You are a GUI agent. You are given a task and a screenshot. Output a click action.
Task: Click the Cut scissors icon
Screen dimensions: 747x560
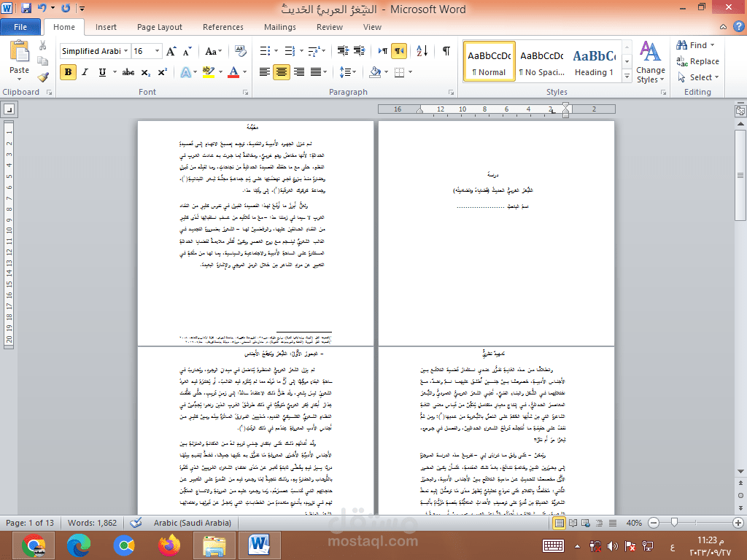[x=43, y=45]
